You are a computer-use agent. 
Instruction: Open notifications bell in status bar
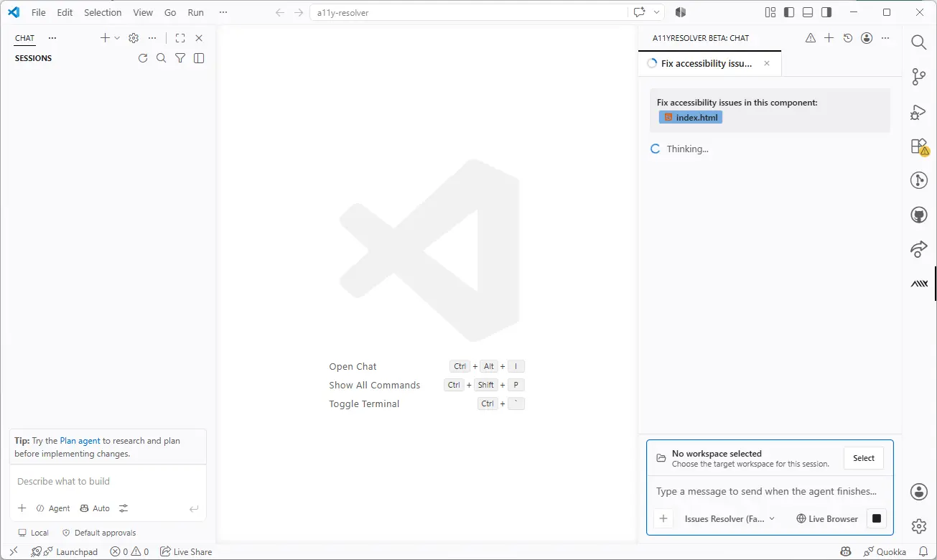pos(923,551)
